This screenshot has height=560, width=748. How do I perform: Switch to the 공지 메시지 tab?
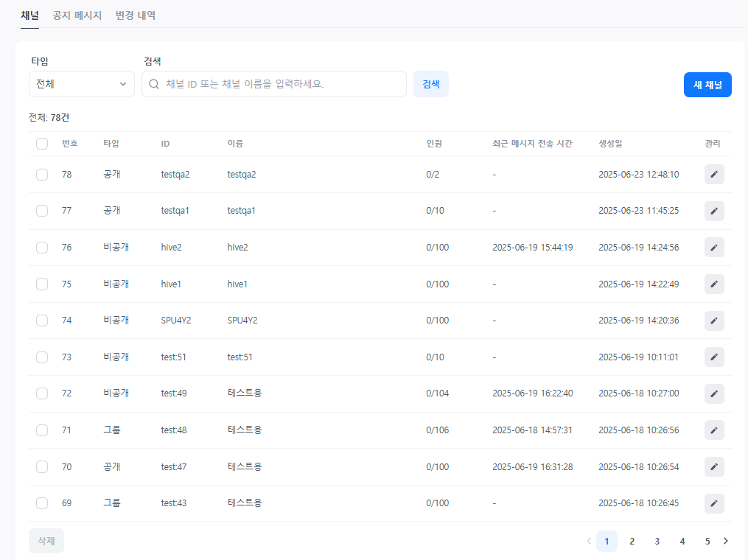tap(77, 15)
